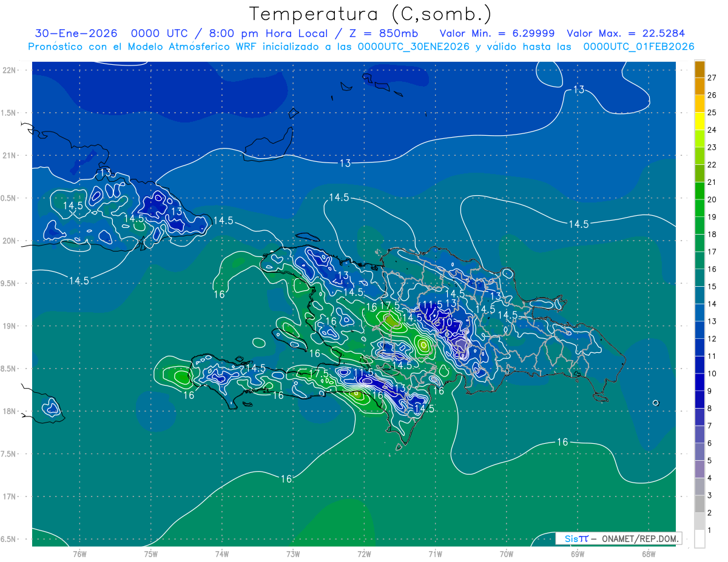This screenshot has height=562, width=728.
Task: Click the "Sistπ" logo in the corner box
Action: coord(576,538)
